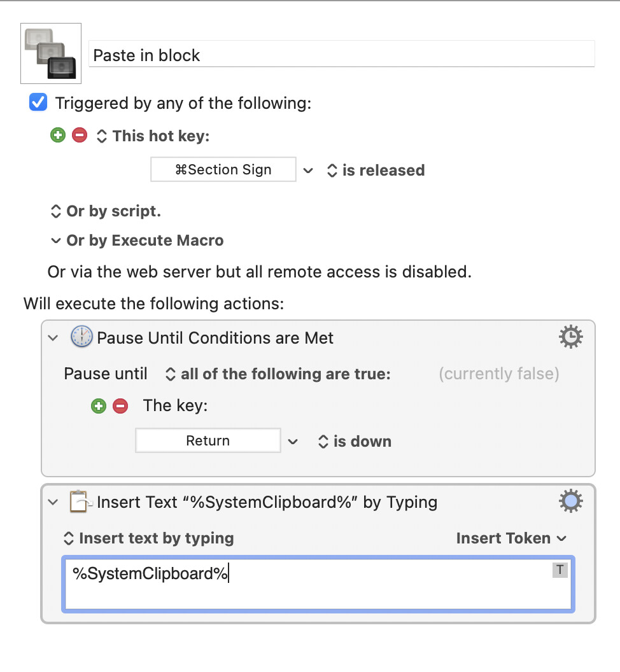Screen dimensions: 620x672
Task: Click the macro name field 'Paste in block'
Action: 341,55
